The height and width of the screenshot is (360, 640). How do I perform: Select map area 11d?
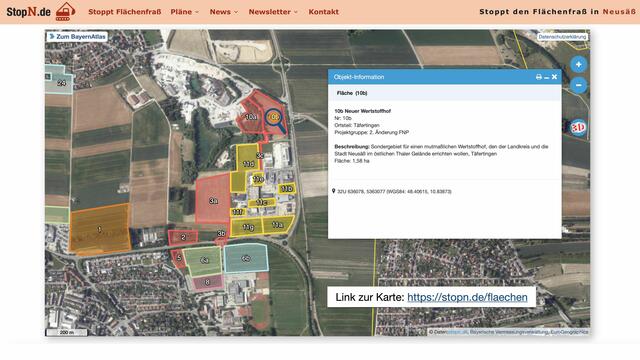click(248, 159)
